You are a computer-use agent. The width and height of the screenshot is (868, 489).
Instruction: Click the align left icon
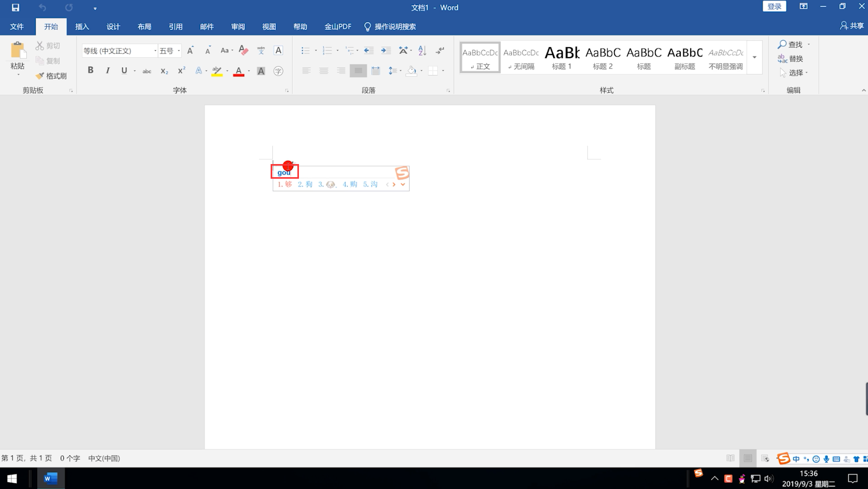tap(306, 71)
